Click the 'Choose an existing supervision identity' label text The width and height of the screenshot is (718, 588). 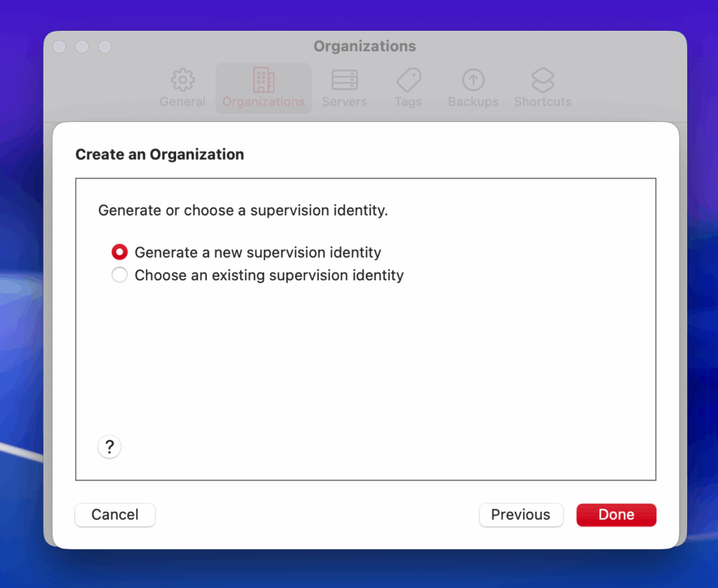click(269, 275)
